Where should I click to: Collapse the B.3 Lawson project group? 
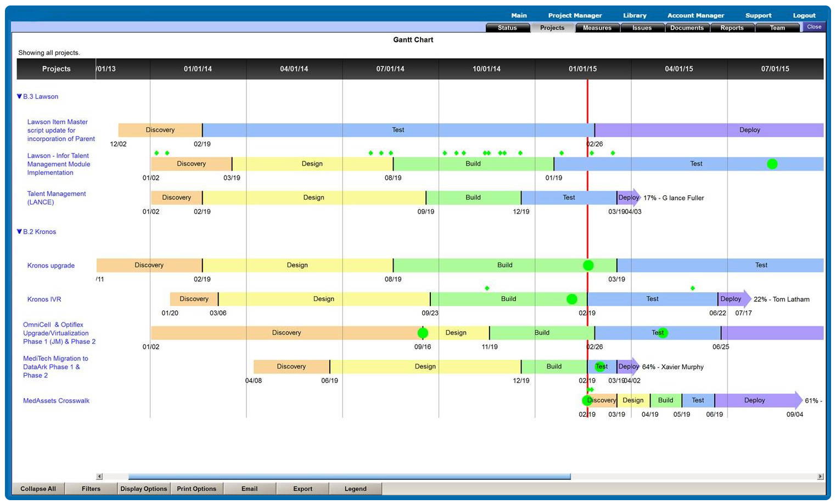(20, 97)
